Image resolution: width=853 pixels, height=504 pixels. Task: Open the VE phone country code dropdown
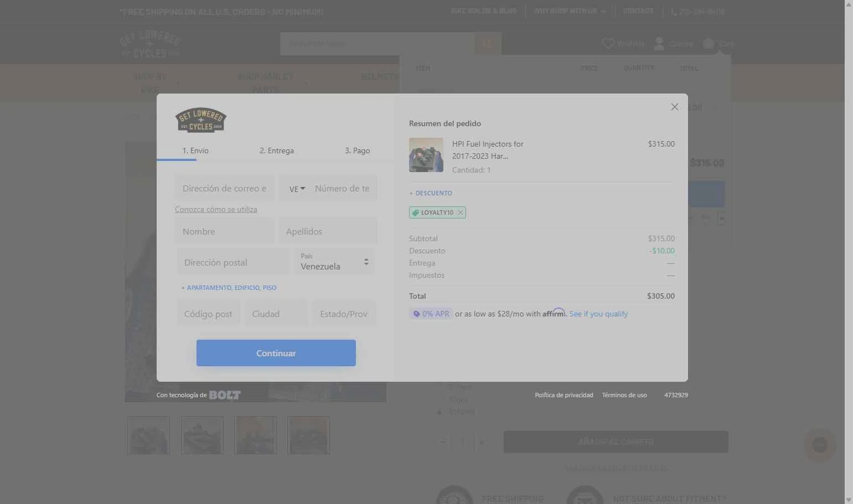tap(297, 189)
